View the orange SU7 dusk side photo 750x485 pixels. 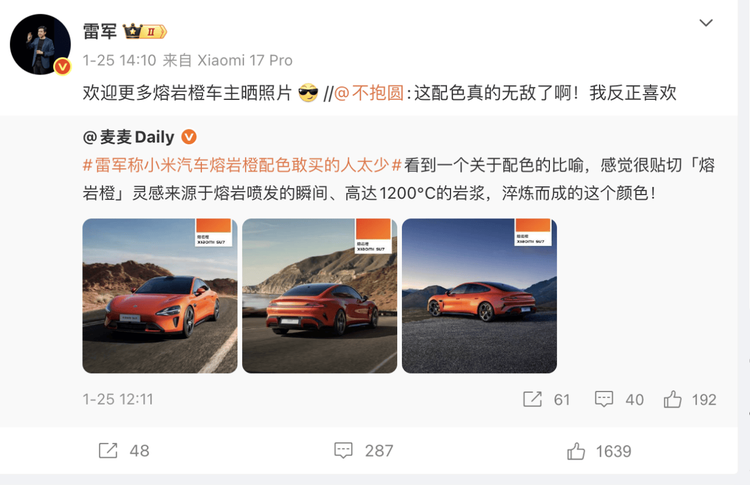(x=479, y=296)
